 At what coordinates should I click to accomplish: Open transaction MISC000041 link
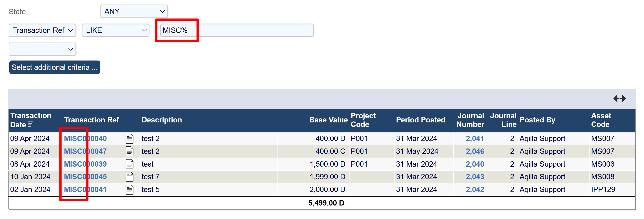pos(85,189)
